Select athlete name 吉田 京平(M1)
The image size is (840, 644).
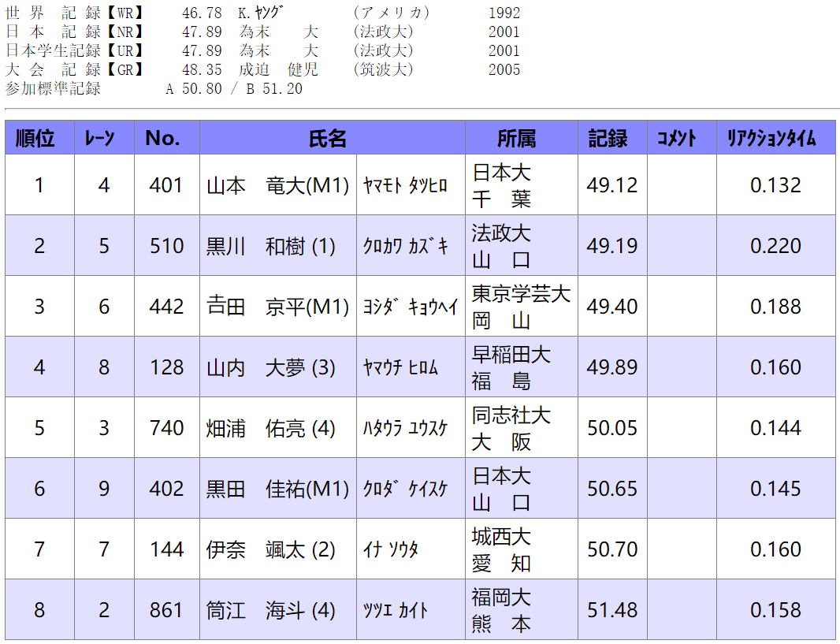click(x=277, y=307)
